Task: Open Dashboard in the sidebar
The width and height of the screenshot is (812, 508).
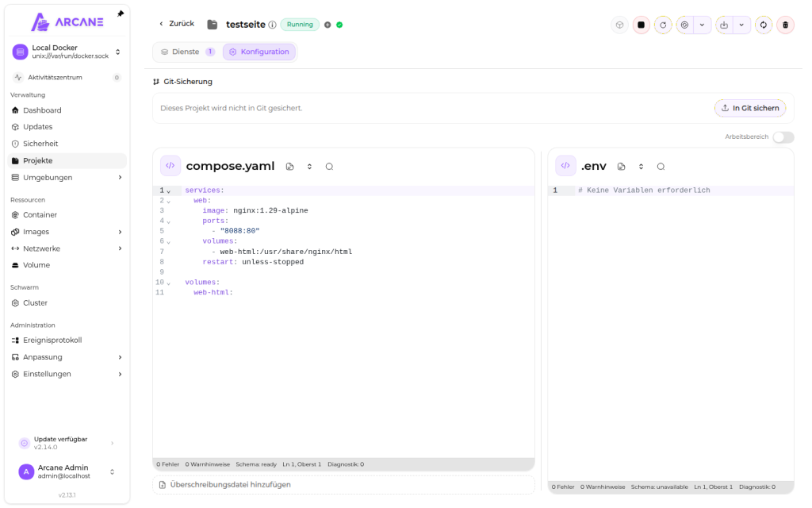Action: pos(67,110)
